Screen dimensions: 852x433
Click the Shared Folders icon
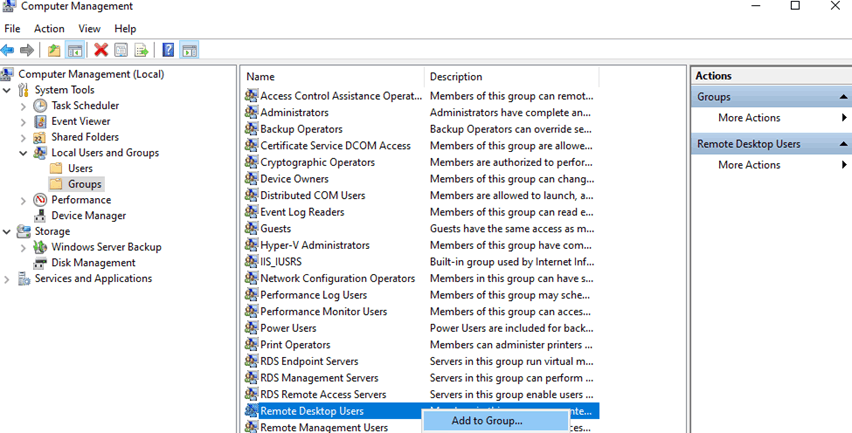click(40, 137)
